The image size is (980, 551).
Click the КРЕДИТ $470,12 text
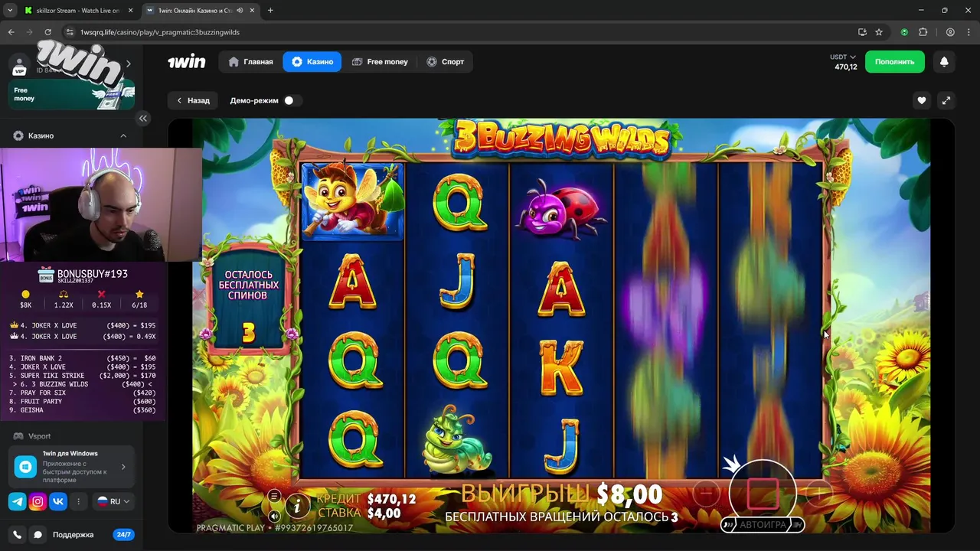point(366,499)
